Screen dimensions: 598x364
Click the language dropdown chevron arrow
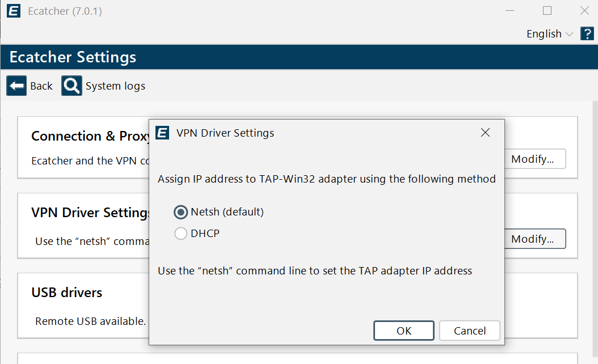[570, 35]
